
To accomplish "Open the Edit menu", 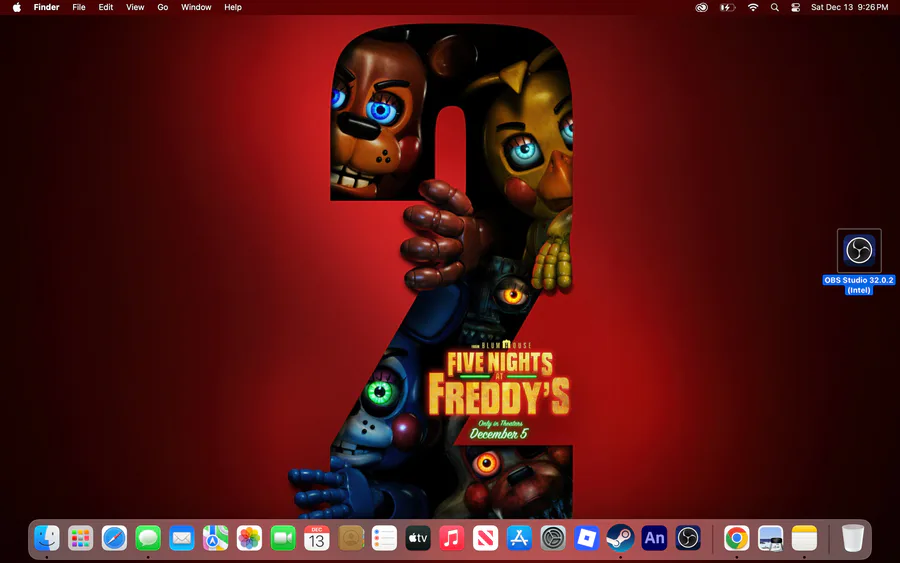I will pos(106,7).
